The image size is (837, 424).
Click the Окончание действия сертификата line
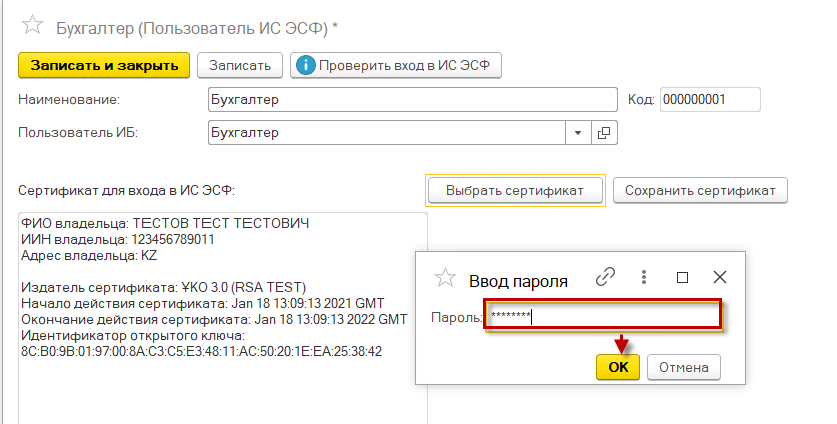[214, 319]
